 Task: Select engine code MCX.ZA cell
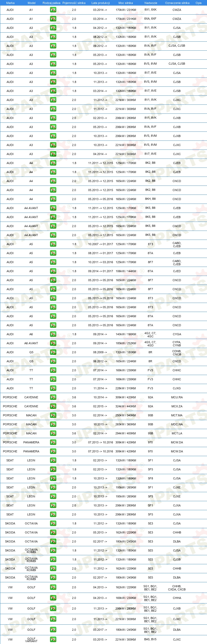click(177, 406)
